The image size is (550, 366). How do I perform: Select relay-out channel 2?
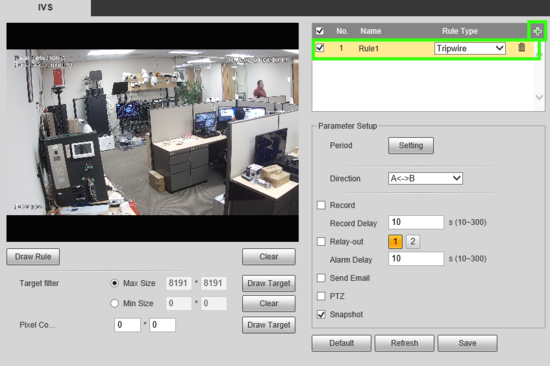click(412, 241)
